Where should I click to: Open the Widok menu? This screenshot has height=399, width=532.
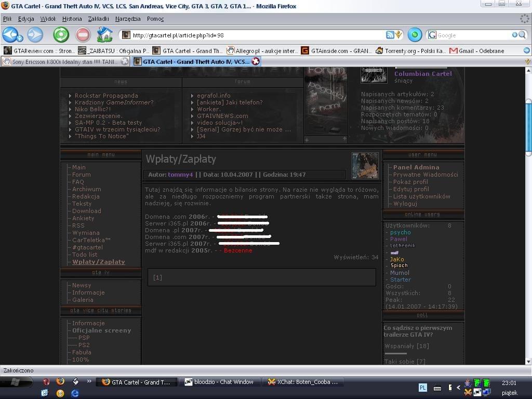tap(48, 19)
